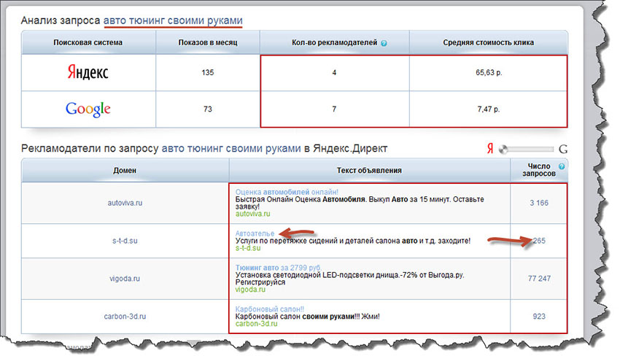Click request count 3 166
The height and width of the screenshot is (364, 620).
(x=539, y=203)
